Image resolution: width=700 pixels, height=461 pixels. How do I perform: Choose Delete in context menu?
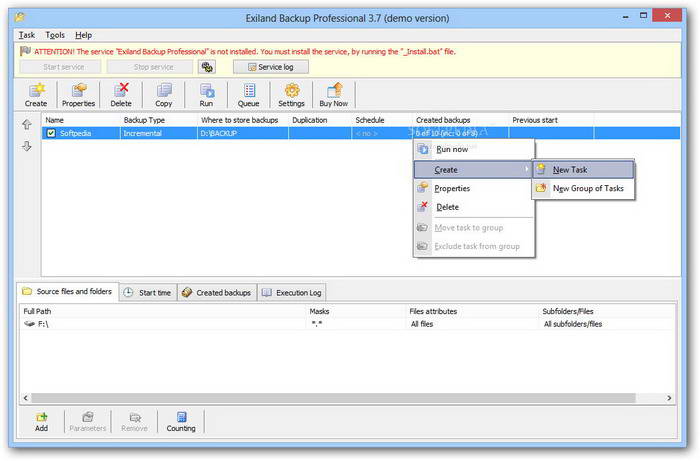[x=474, y=207]
